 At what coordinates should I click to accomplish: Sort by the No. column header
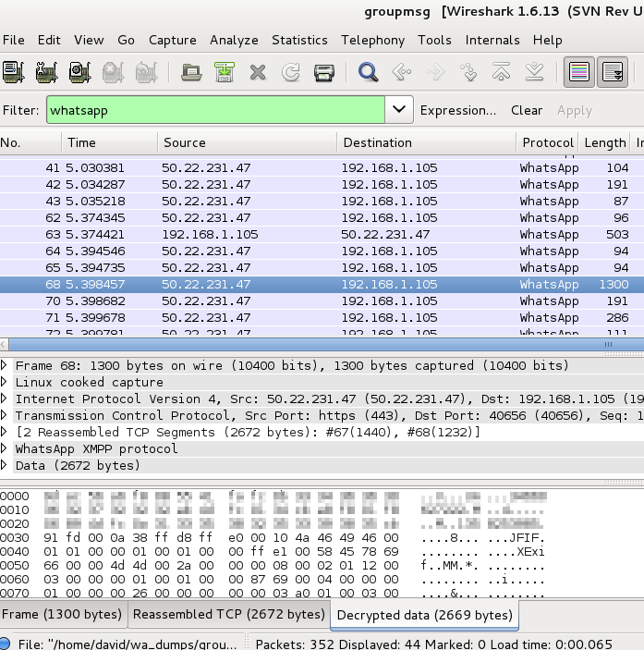point(30,142)
